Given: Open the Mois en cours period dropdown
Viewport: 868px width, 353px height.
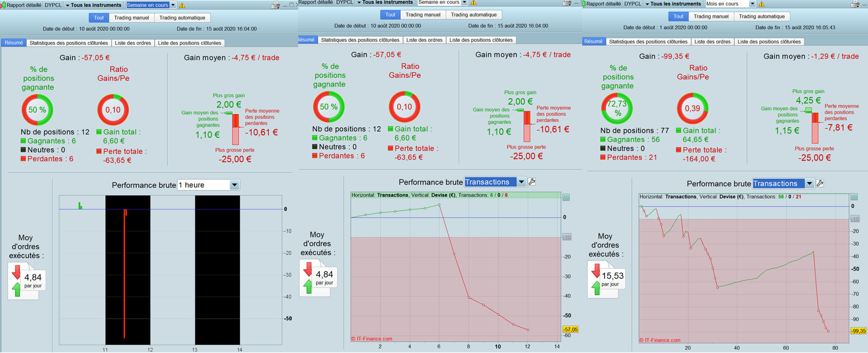Looking at the screenshot, I should (731, 4).
